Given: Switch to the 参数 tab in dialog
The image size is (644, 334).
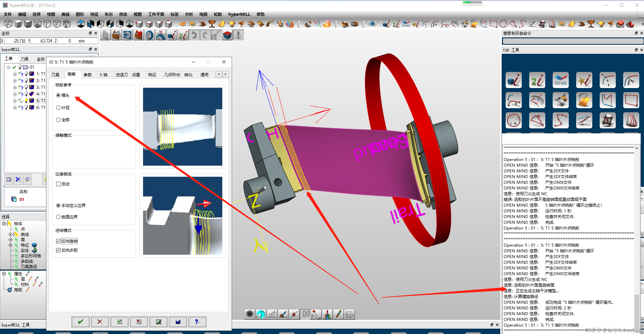Looking at the screenshot, I should click(x=88, y=75).
